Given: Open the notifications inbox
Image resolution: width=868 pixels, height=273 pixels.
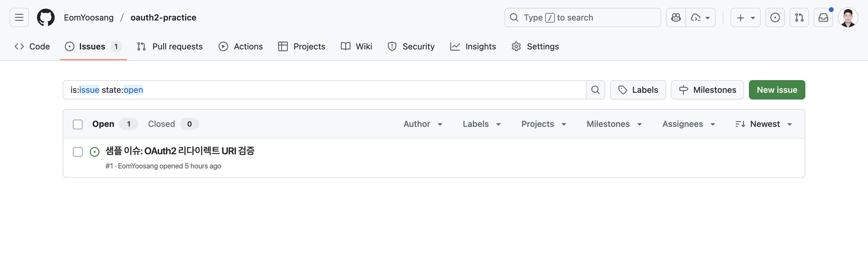Looking at the screenshot, I should [x=823, y=17].
